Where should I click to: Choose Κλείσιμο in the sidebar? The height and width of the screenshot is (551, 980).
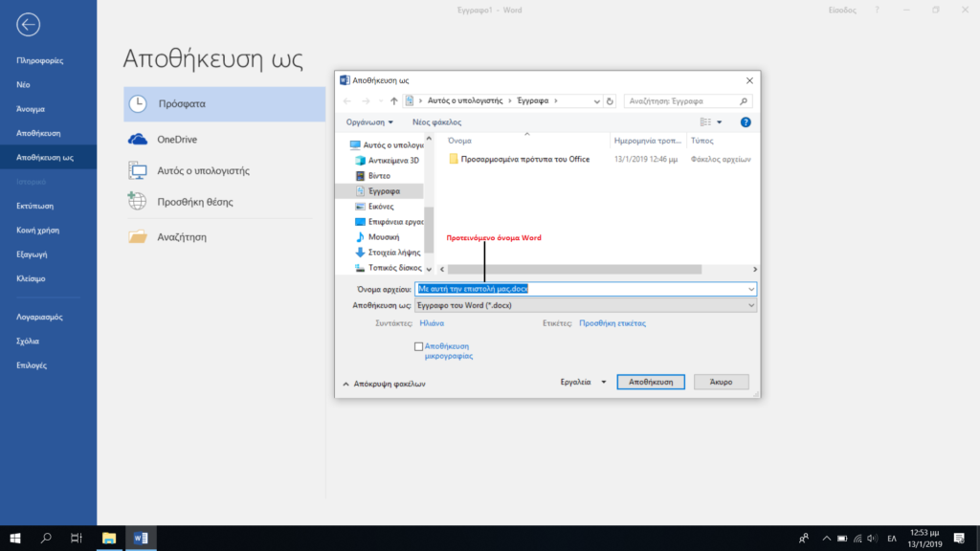click(31, 279)
